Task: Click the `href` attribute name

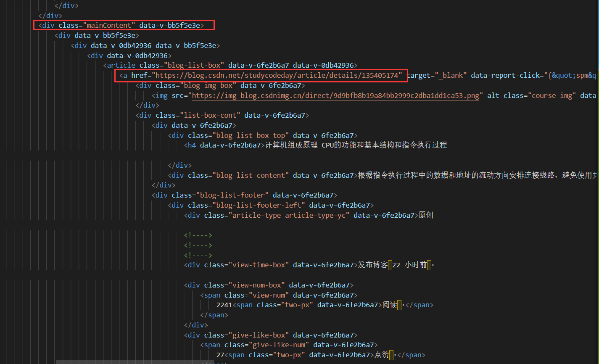Action: (139, 75)
